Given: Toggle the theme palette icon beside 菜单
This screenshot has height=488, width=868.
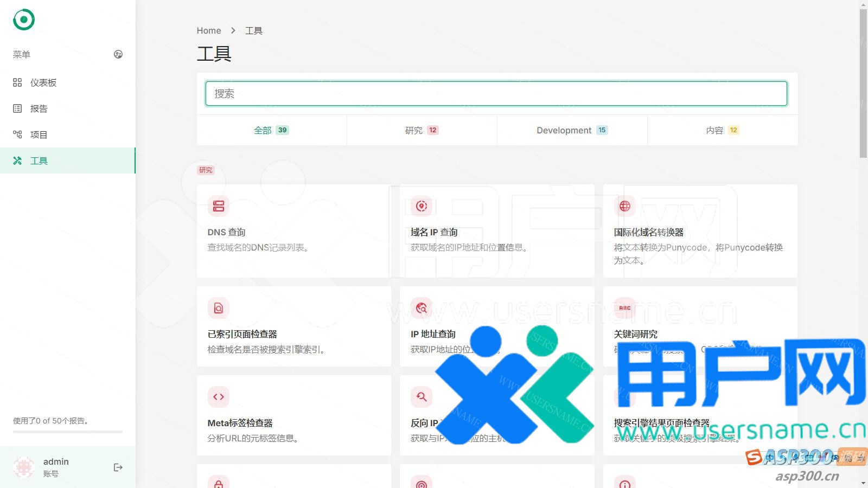Looking at the screenshot, I should pyautogui.click(x=118, y=54).
